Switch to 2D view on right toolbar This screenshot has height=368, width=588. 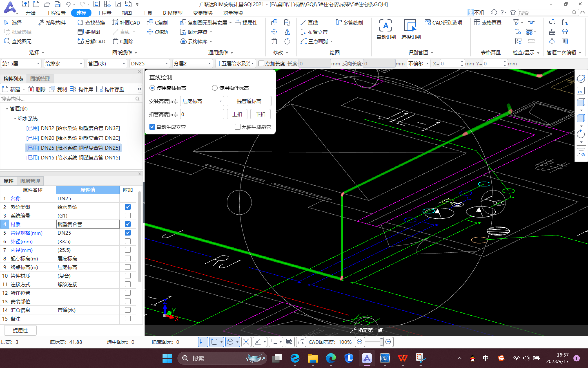tap(581, 91)
